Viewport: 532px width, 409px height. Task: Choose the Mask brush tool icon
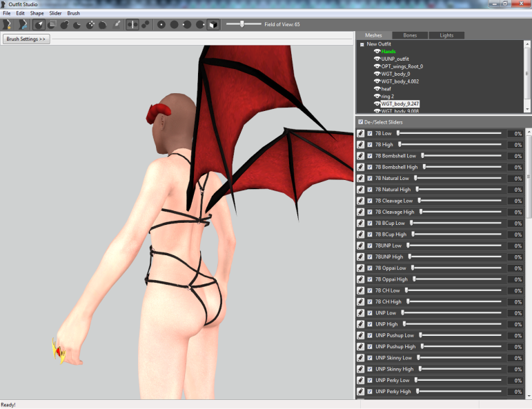(52, 24)
